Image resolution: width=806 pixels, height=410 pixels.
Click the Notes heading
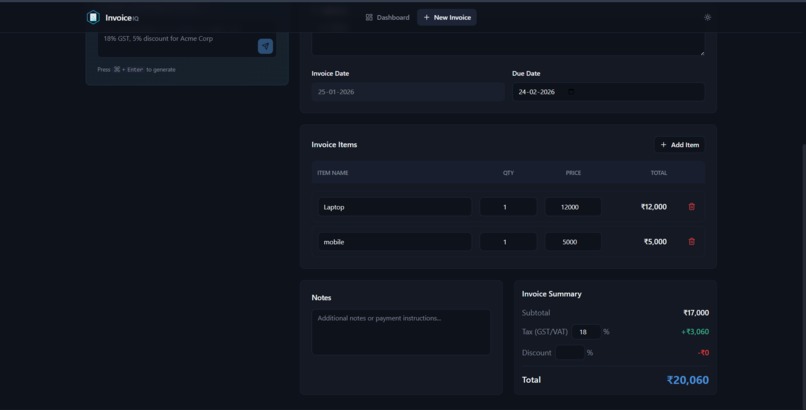click(x=321, y=297)
